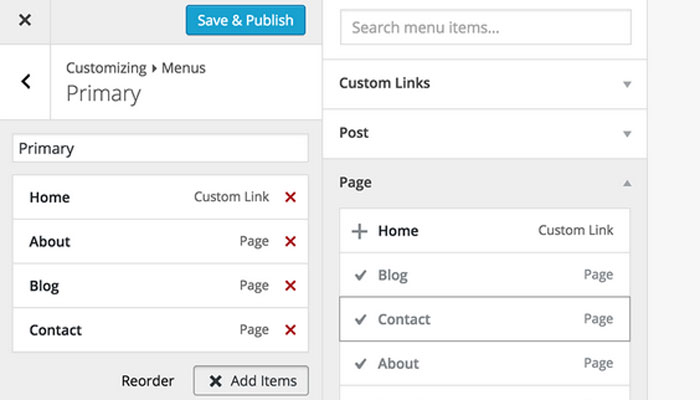Toggle the checkmark next to Blog
Image resolution: width=700 pixels, height=400 pixels.
[x=360, y=275]
